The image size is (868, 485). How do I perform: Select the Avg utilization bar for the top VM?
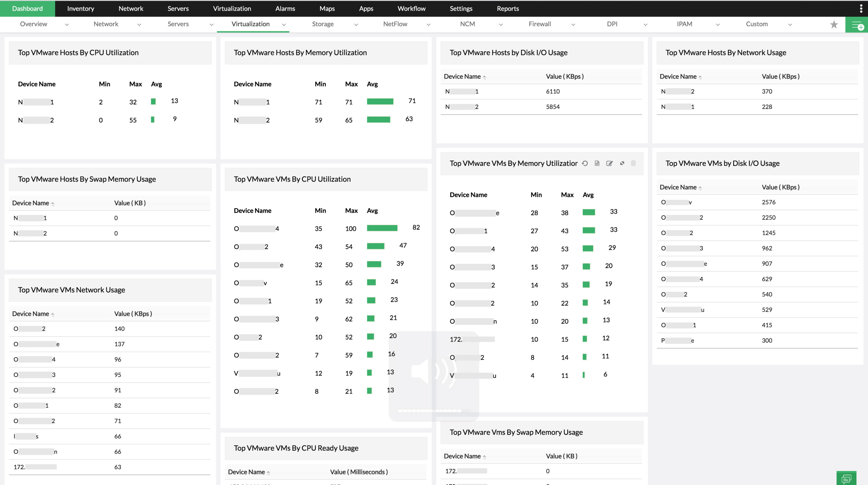click(382, 228)
